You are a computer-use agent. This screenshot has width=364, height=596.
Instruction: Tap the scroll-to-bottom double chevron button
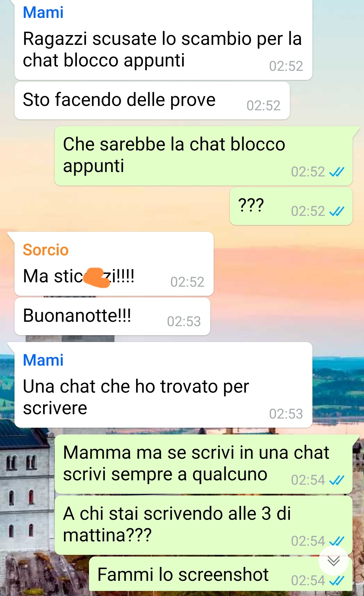pyautogui.click(x=333, y=561)
